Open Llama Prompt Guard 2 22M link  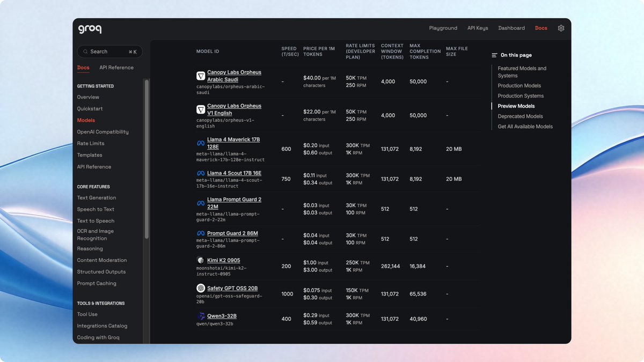click(x=234, y=203)
